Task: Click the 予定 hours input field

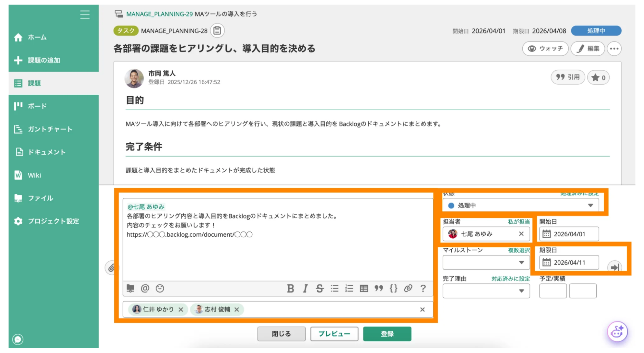Action: (553, 291)
